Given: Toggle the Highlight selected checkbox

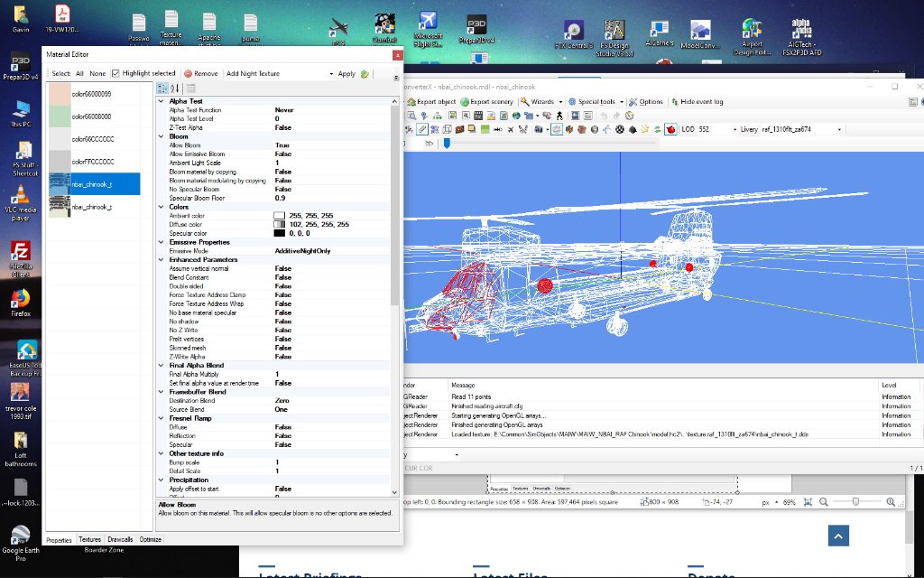Looking at the screenshot, I should point(115,73).
